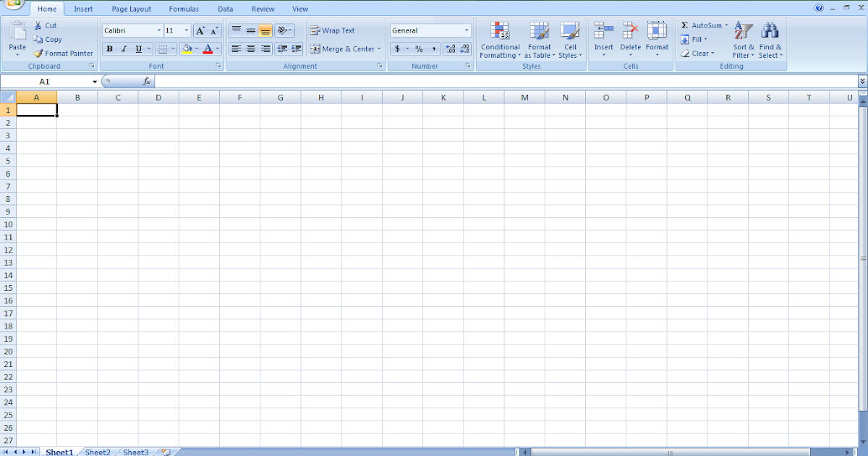Switch to the Formulas ribbon tab
Image resolution: width=868 pixels, height=456 pixels.
(x=184, y=8)
